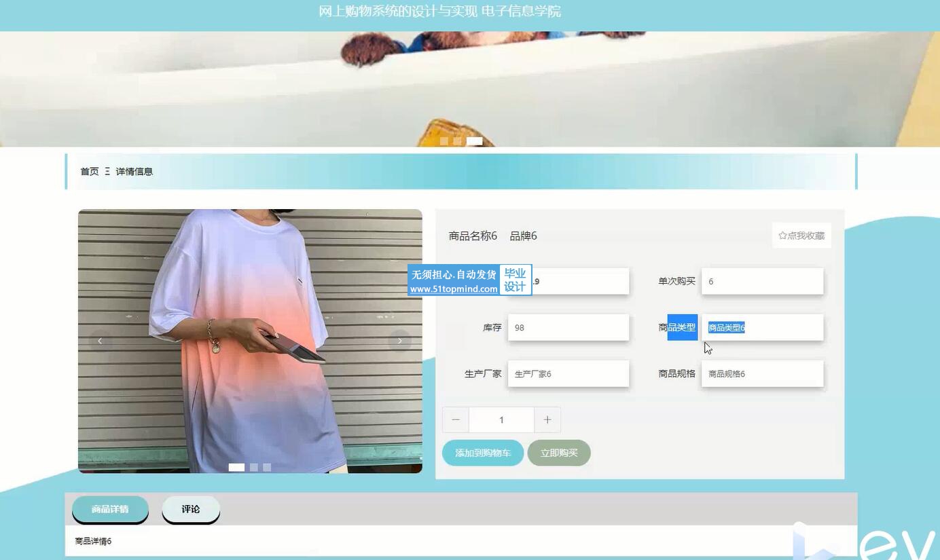The image size is (940, 560).
Task: Click the 商品类型 field with highlighted text
Action: tap(762, 327)
